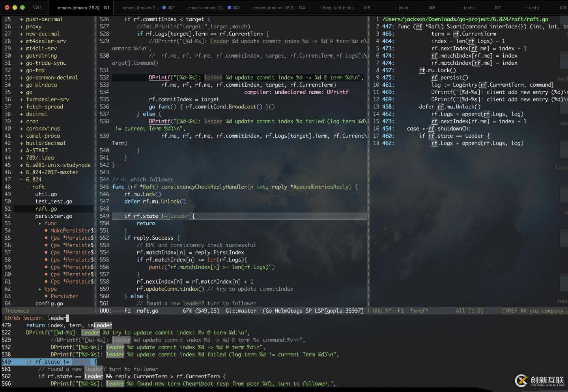Click the bullet icon beside Persister type
The image size is (568, 392).
(x=46, y=296)
